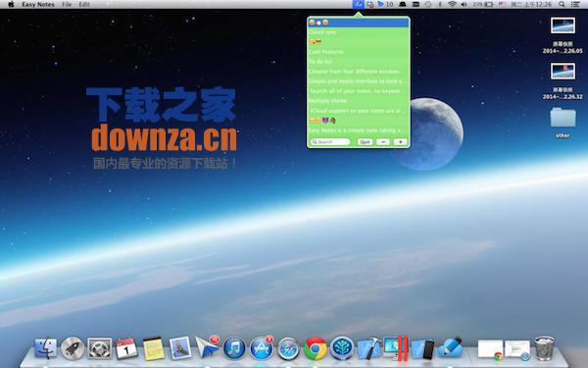Click the plus button to add a note
Image resolution: width=588 pixels, height=368 pixels.
400,142
